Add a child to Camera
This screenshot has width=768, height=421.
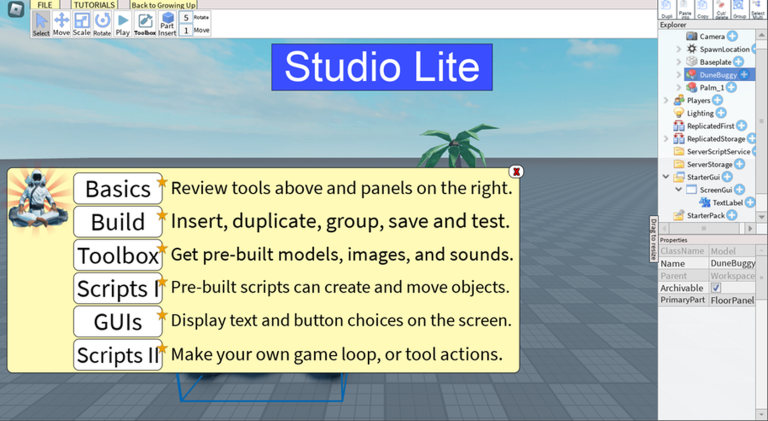[x=732, y=36]
